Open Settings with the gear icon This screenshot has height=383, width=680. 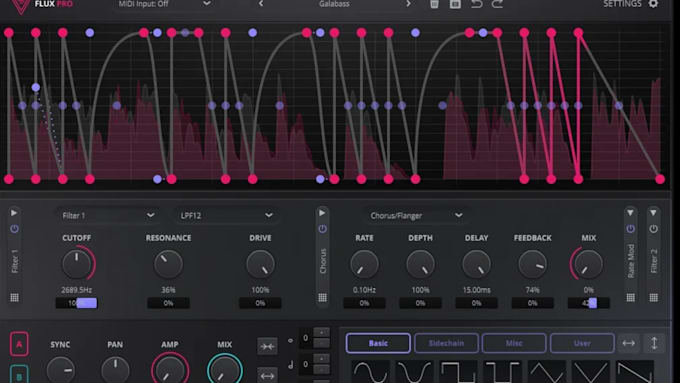tap(653, 4)
